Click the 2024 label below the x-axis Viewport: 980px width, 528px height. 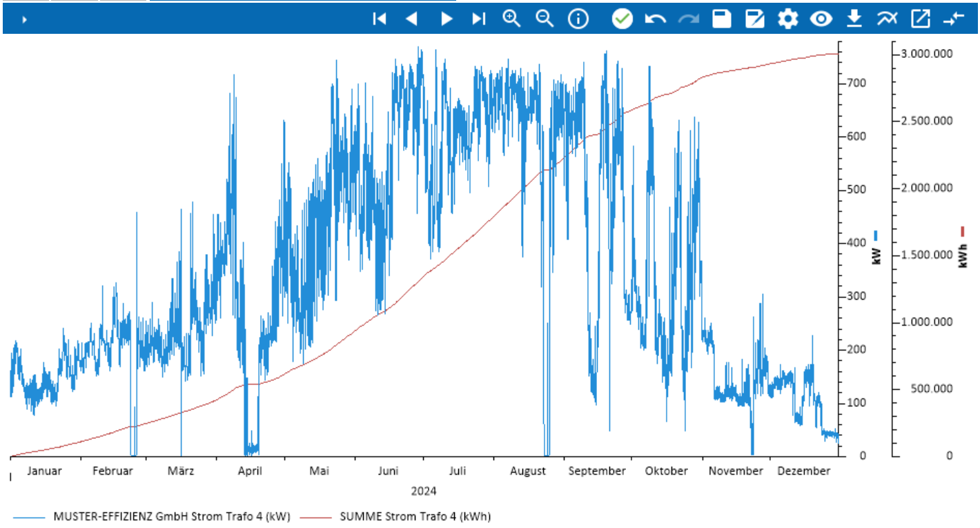click(424, 491)
